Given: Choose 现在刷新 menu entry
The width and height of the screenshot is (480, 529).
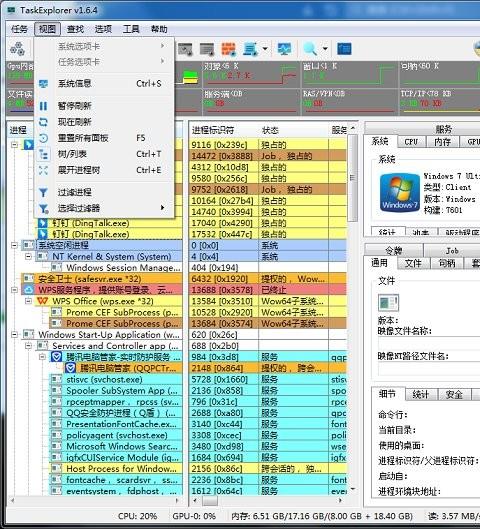Looking at the screenshot, I should point(104,122).
